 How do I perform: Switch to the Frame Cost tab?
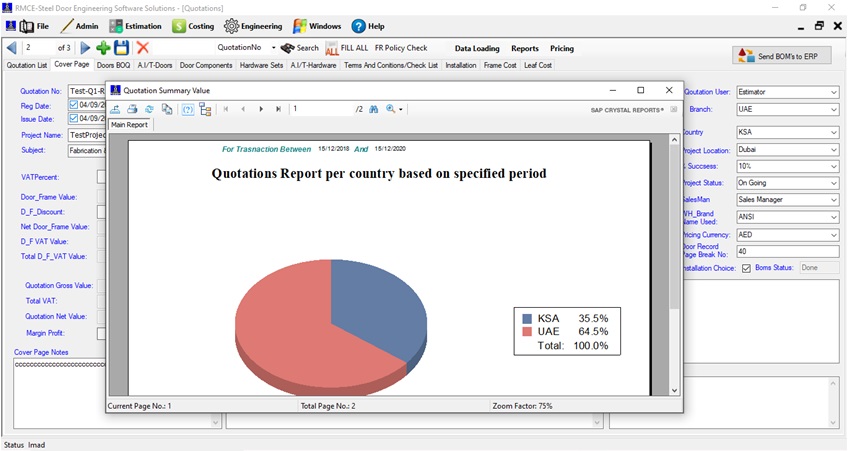500,65
